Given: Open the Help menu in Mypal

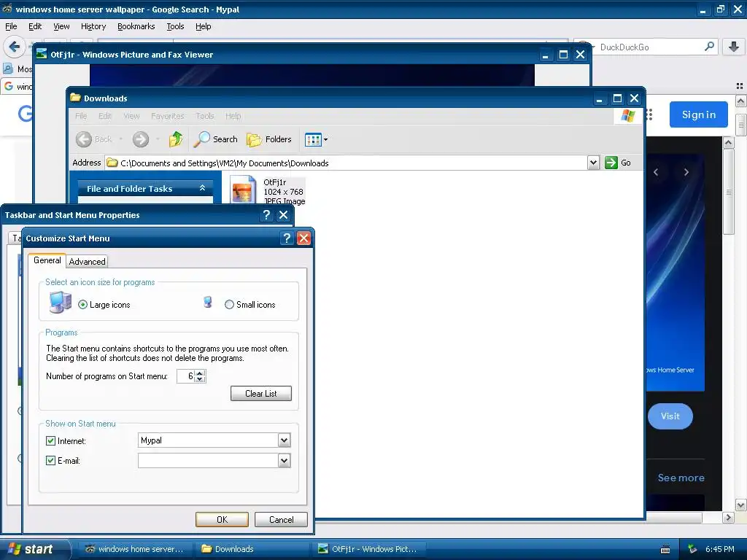Looking at the screenshot, I should (x=204, y=26).
